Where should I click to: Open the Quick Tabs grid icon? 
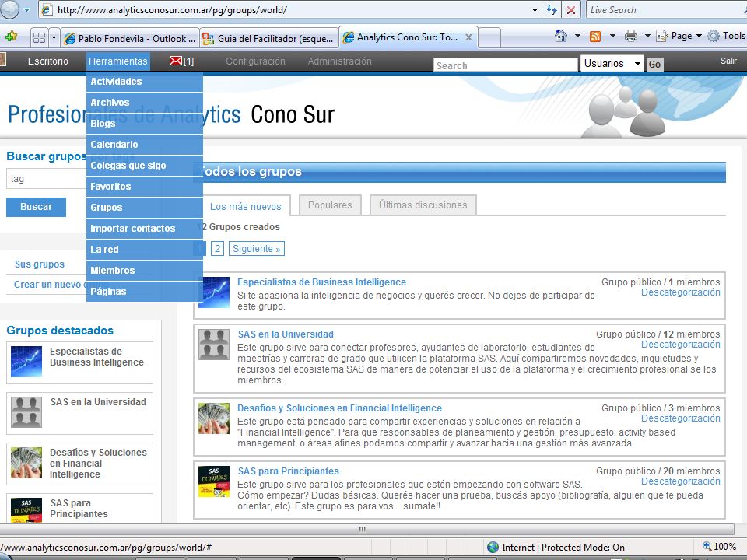40,37
